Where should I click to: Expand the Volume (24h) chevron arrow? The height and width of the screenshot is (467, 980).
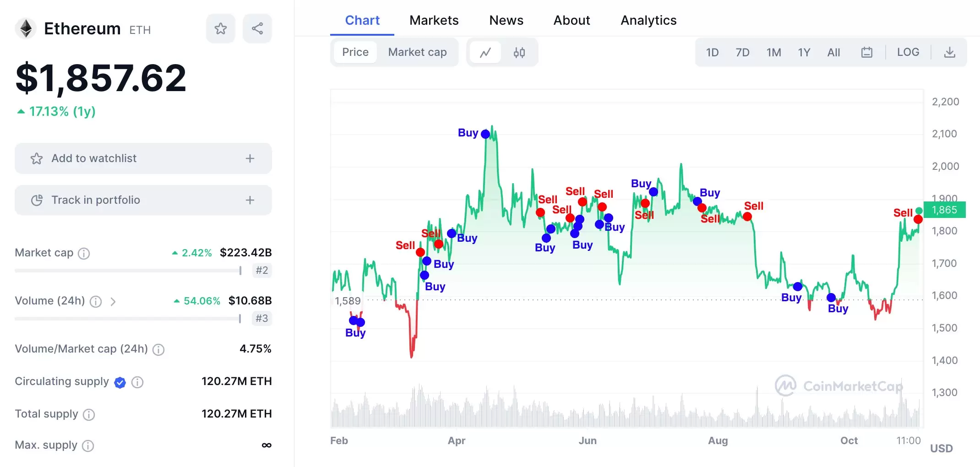(x=113, y=301)
